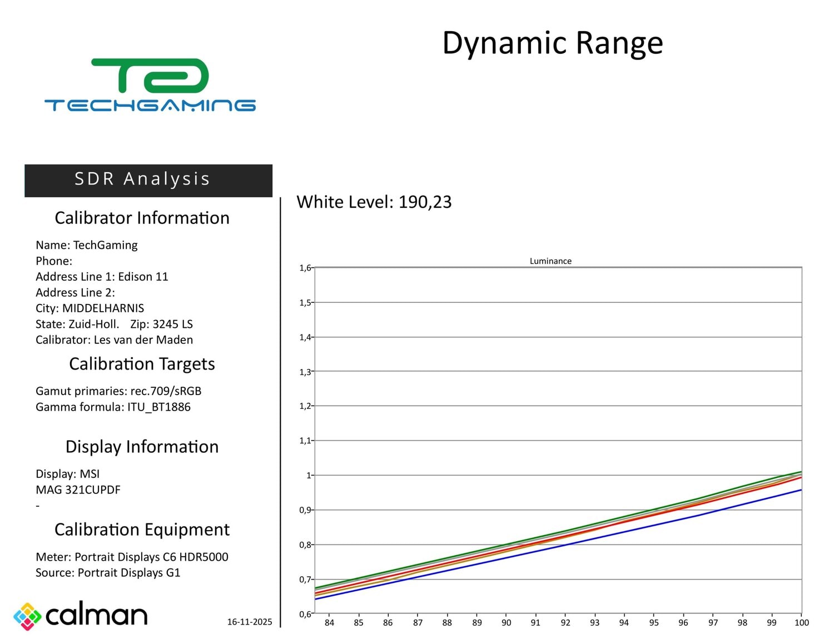Click the green TechGaming TG logo
The image size is (834, 644).
click(150, 76)
